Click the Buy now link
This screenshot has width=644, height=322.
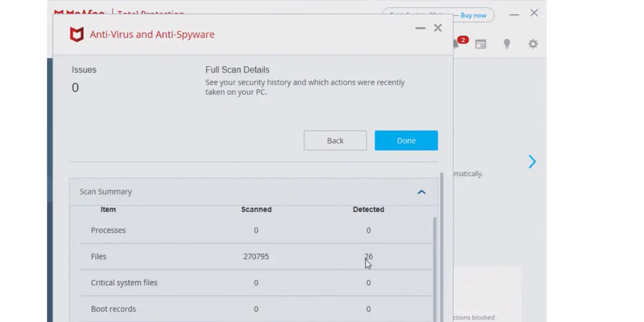[x=473, y=15]
